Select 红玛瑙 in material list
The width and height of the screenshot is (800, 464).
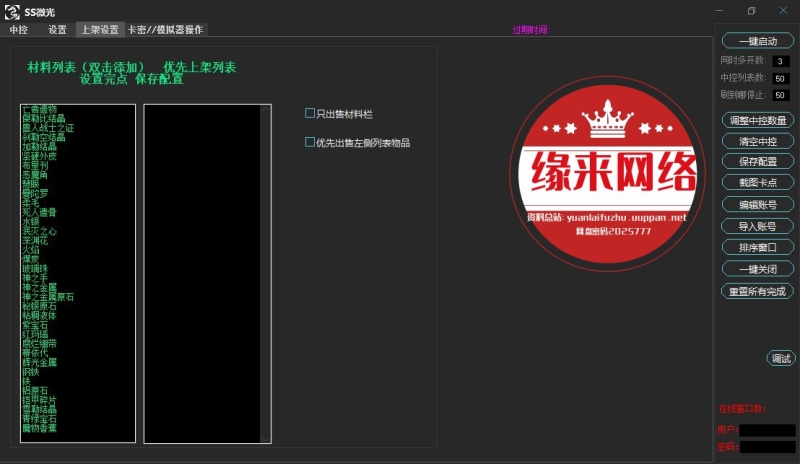[x=35, y=334]
